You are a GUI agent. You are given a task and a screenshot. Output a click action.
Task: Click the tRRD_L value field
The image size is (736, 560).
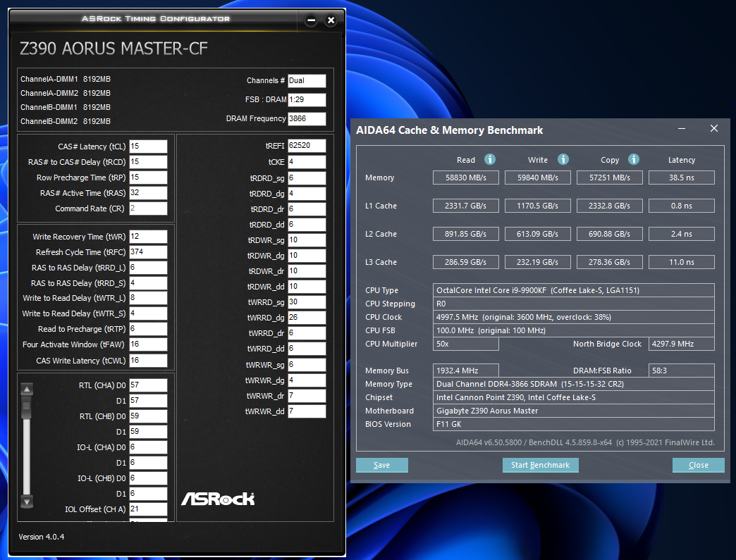point(148,268)
